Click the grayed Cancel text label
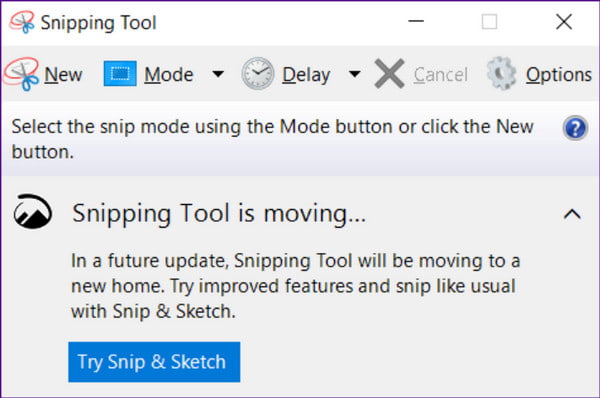 point(440,75)
